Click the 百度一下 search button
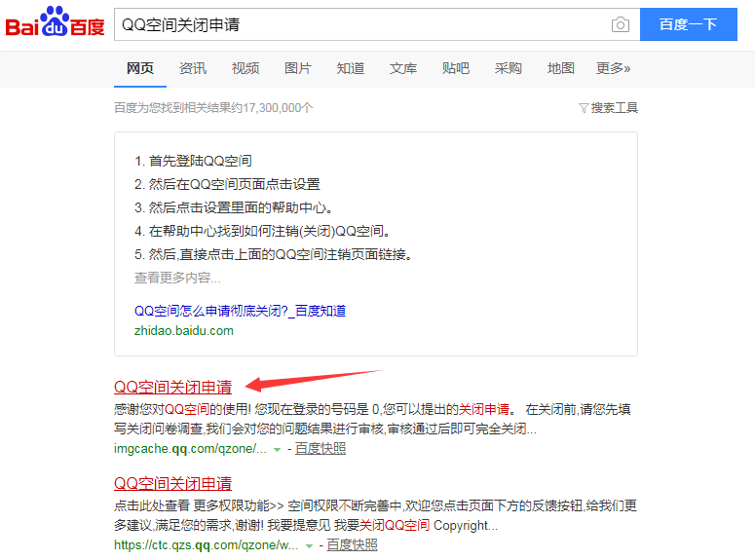This screenshot has width=755, height=560. (x=689, y=24)
